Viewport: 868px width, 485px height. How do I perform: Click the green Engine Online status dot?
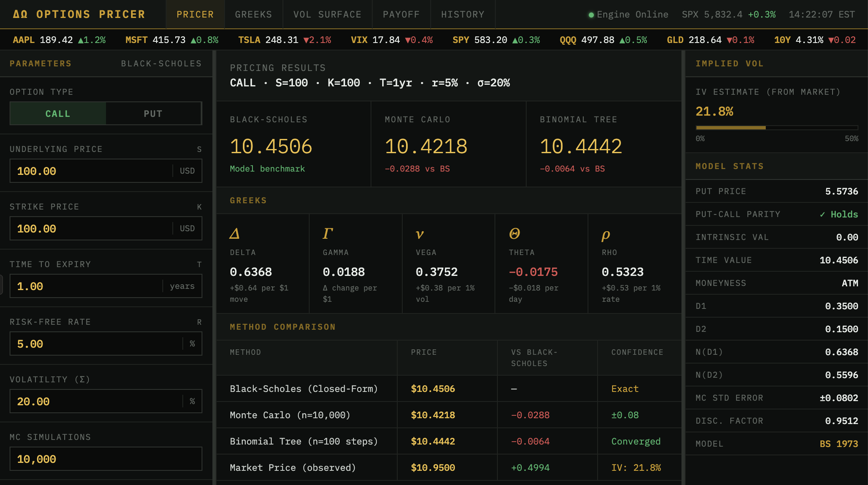[591, 15]
